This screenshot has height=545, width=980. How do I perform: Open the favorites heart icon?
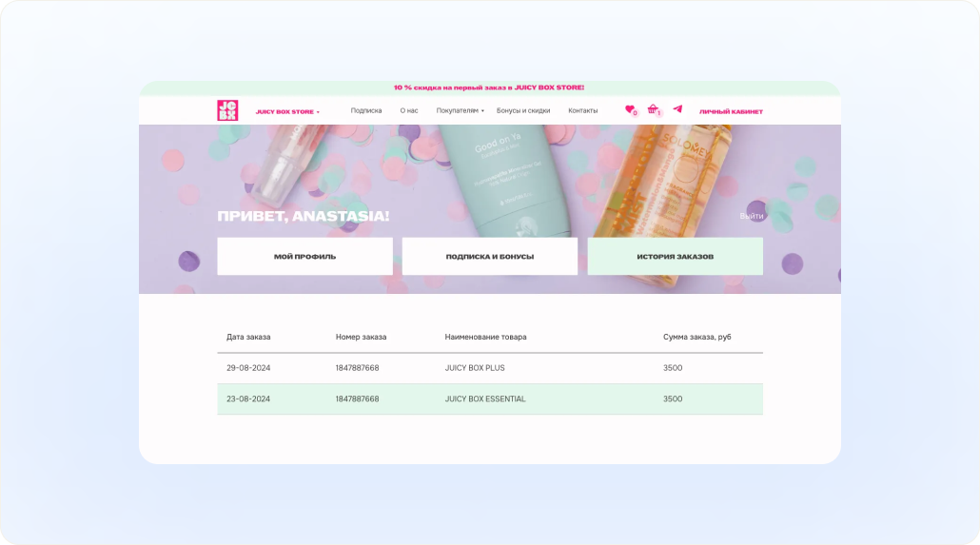click(630, 109)
